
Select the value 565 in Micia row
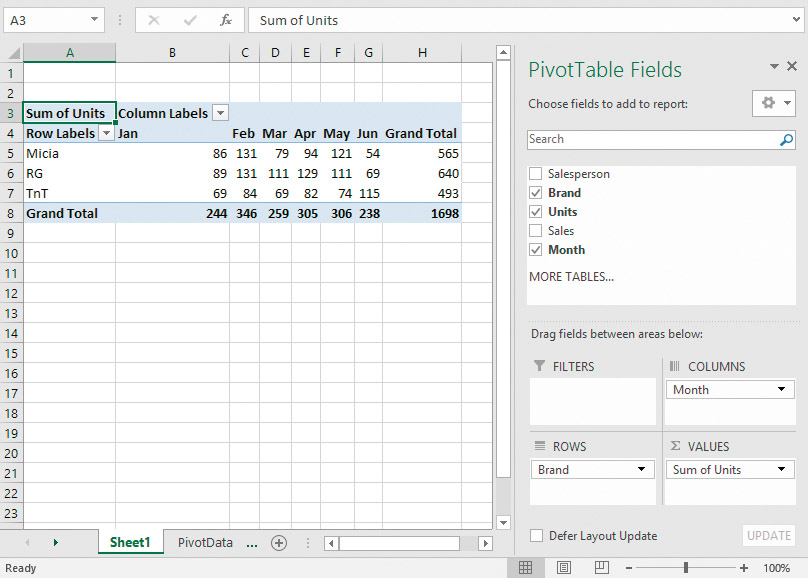point(422,154)
